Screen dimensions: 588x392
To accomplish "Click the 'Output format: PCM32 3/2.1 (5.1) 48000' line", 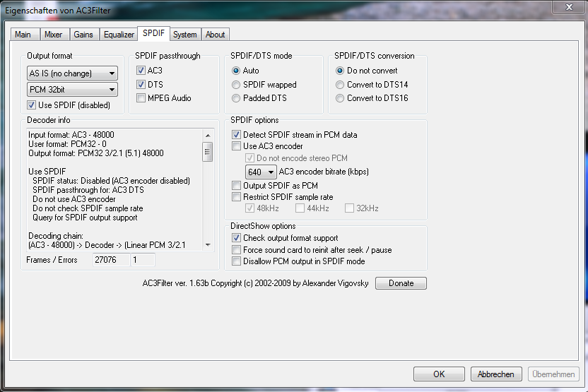I will click(x=96, y=153).
